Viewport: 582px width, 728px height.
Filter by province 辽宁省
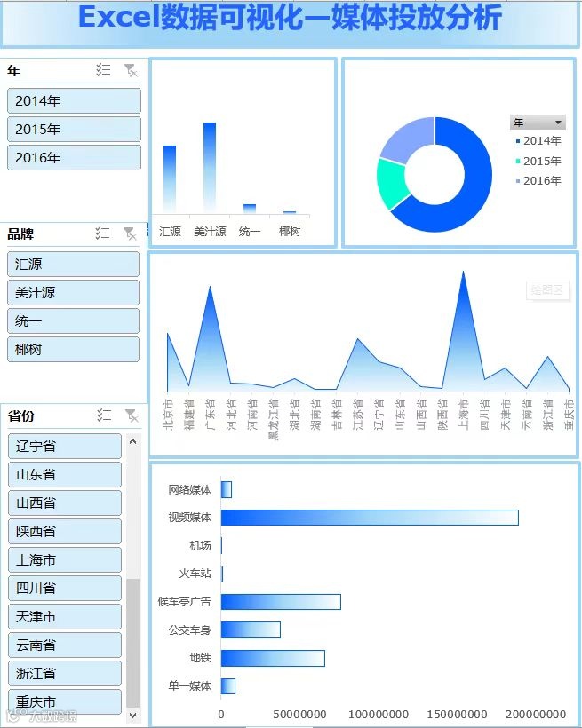[65, 447]
